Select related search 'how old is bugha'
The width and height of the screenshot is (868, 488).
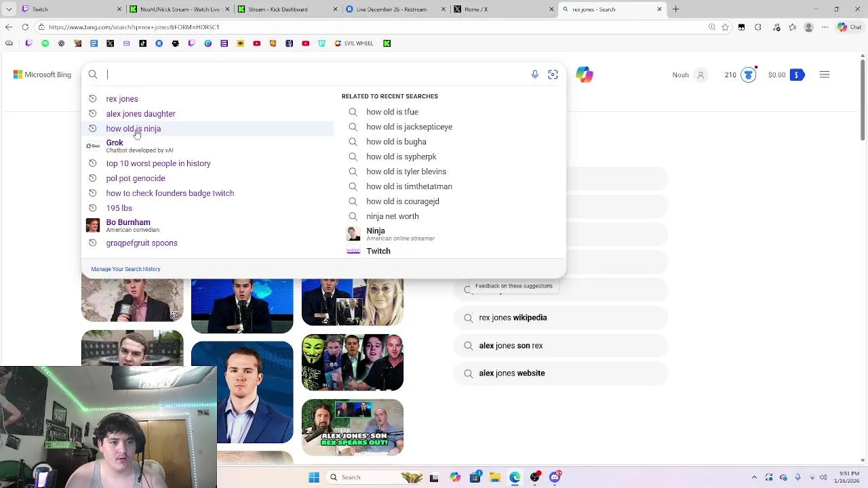pyautogui.click(x=396, y=142)
